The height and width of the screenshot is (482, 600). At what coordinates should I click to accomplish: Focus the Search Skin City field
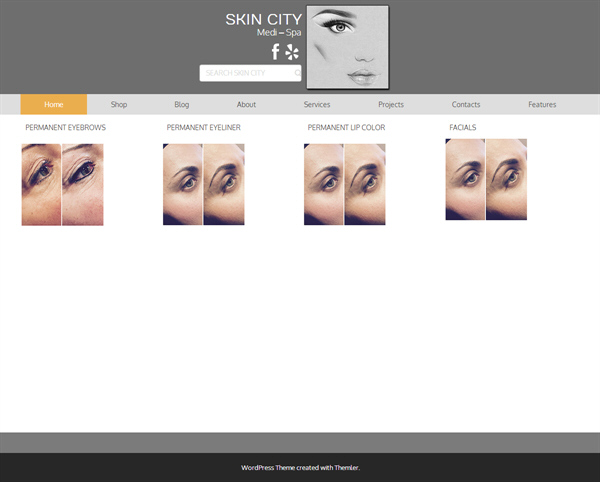point(250,73)
